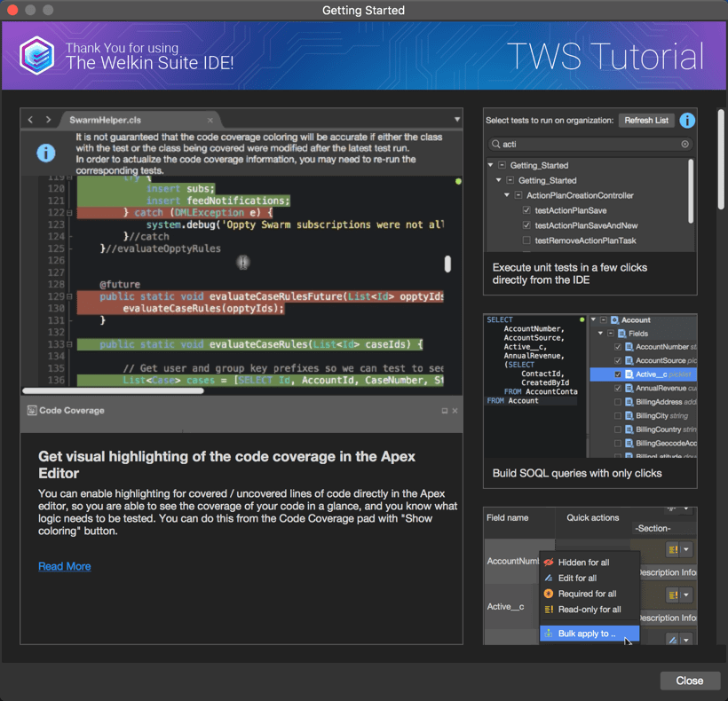Close the Code Coverage panel
Viewport: 728px width, 701px height.
pos(455,411)
